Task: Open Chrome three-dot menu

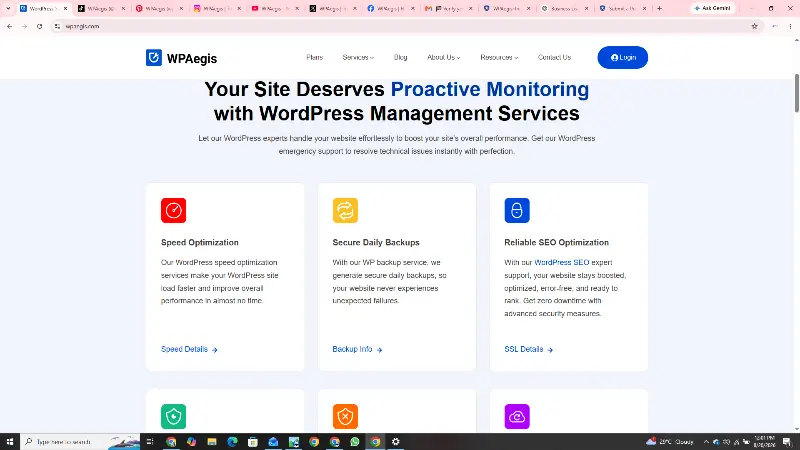Action: coord(790,27)
